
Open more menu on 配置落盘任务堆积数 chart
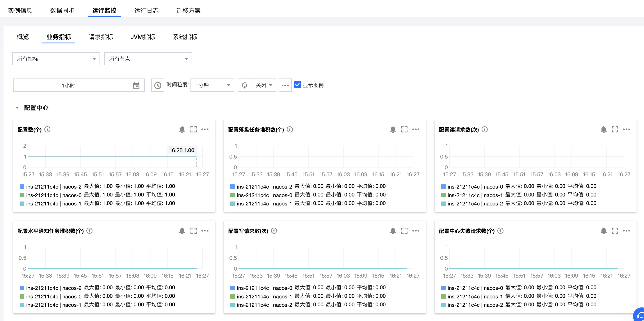(416, 130)
